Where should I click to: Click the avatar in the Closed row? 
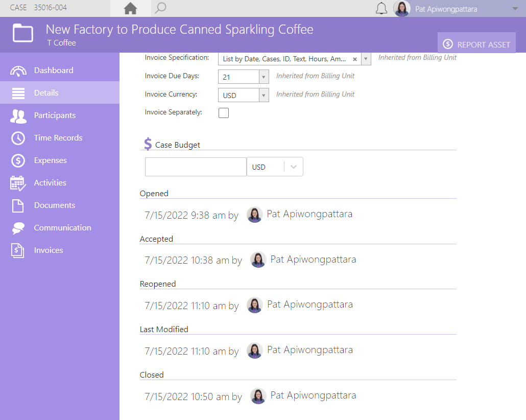[x=258, y=396]
